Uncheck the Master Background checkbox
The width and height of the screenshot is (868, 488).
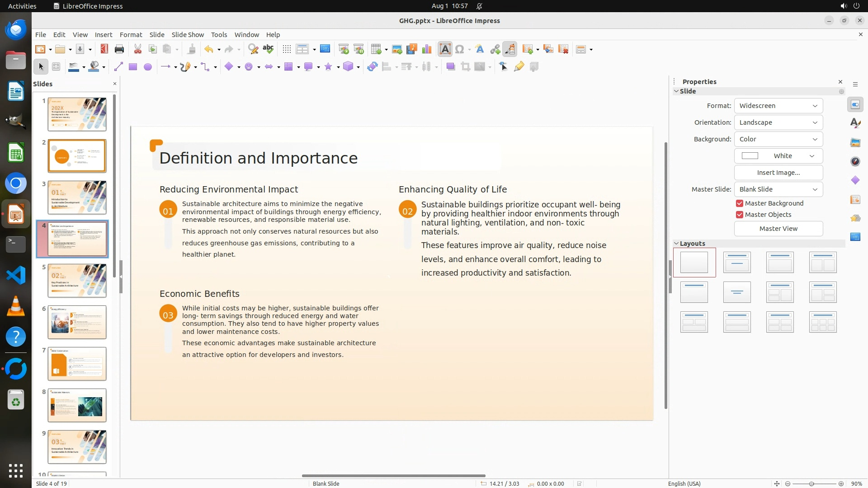pyautogui.click(x=740, y=203)
